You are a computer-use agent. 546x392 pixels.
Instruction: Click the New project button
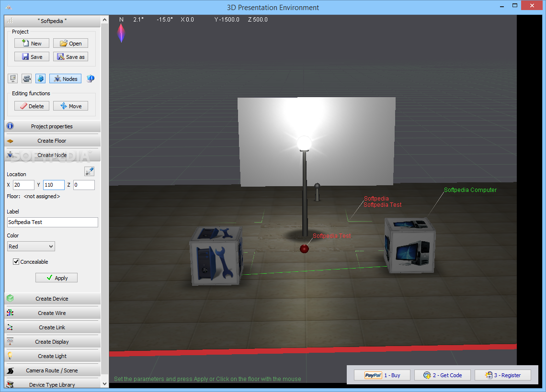(32, 43)
